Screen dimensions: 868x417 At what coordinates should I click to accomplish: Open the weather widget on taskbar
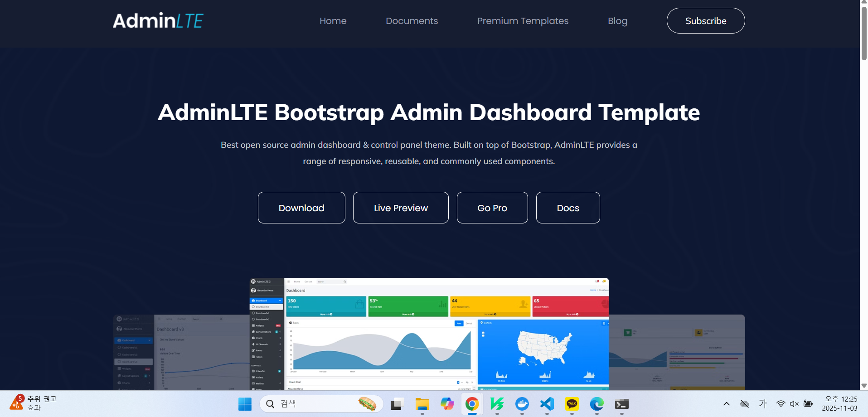(34, 403)
